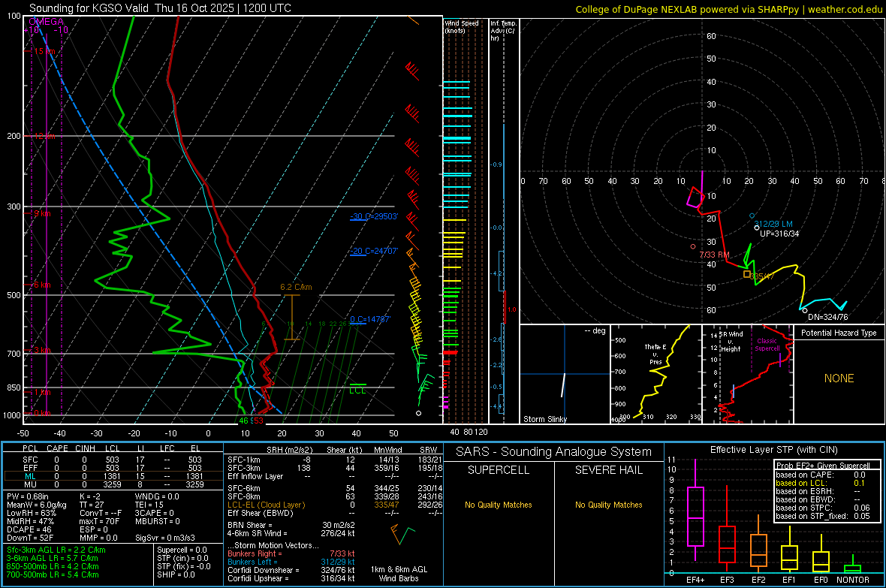Click the 'WNDG = 0.0' value
The width and height of the screenshot is (886, 588).
click(x=157, y=496)
